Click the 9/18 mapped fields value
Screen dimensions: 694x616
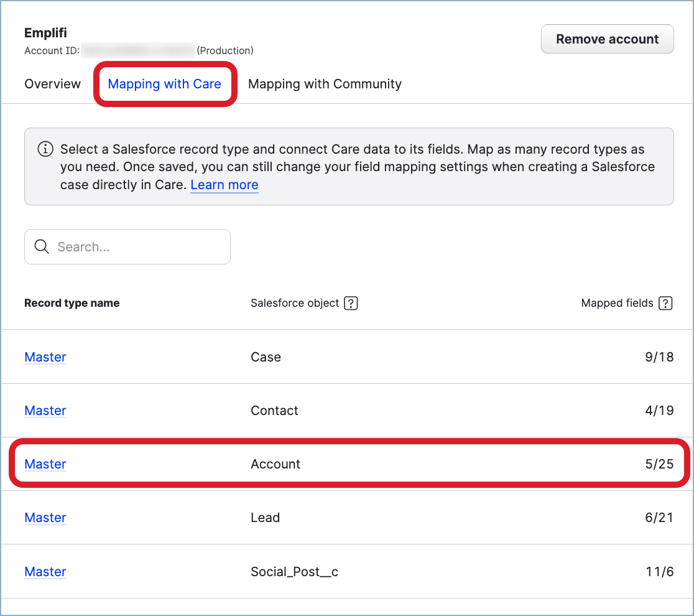(659, 357)
